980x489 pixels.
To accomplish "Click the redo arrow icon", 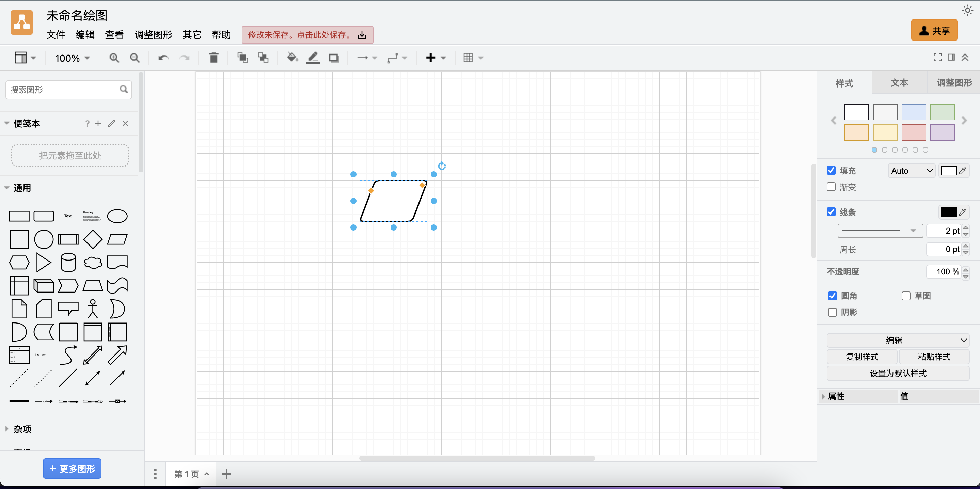I will (x=185, y=58).
